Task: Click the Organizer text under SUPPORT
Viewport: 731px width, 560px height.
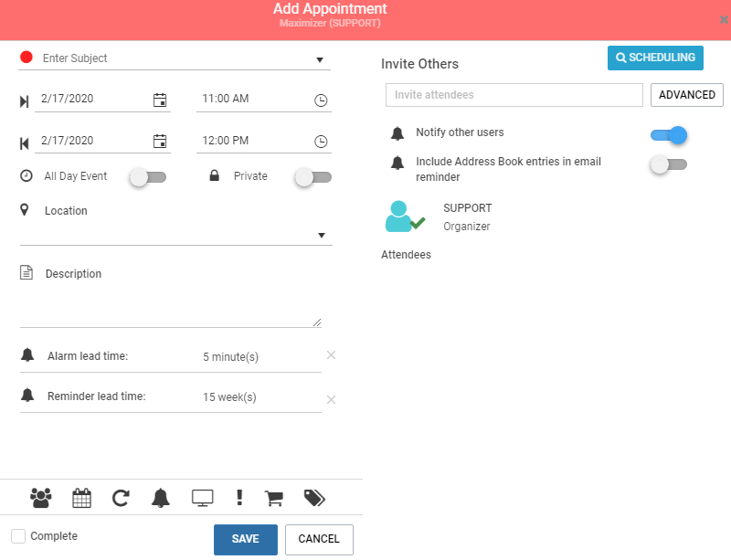Action: [x=467, y=227]
